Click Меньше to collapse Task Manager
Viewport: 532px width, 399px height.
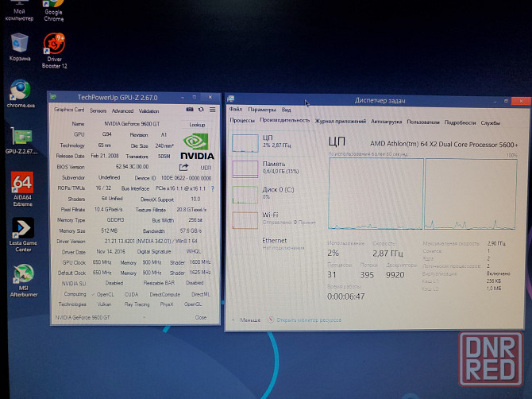point(250,320)
